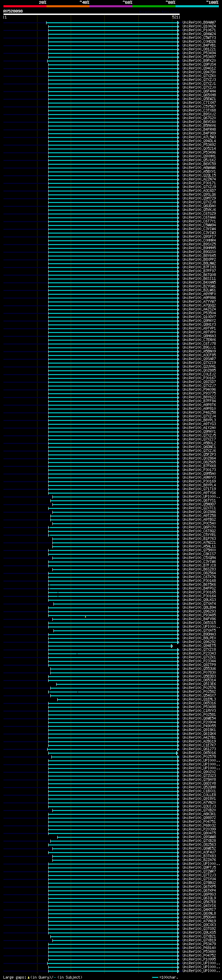Click the red 20% identity scale segment
Viewport: 222px width, 980px height.
coord(25,6)
